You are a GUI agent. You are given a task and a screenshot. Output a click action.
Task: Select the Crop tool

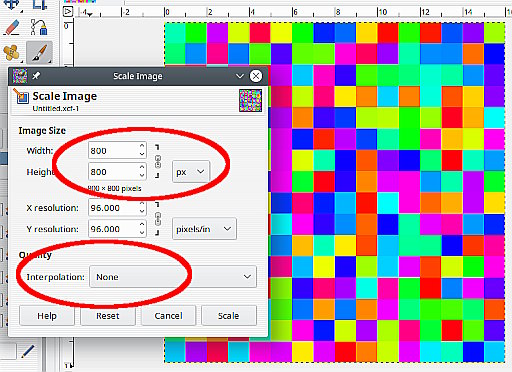tap(40, 4)
